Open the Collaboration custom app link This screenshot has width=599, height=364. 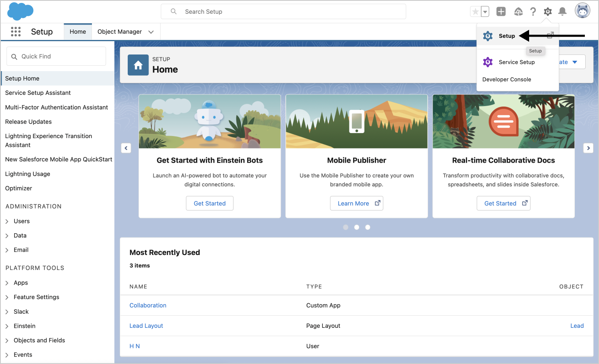coord(148,305)
